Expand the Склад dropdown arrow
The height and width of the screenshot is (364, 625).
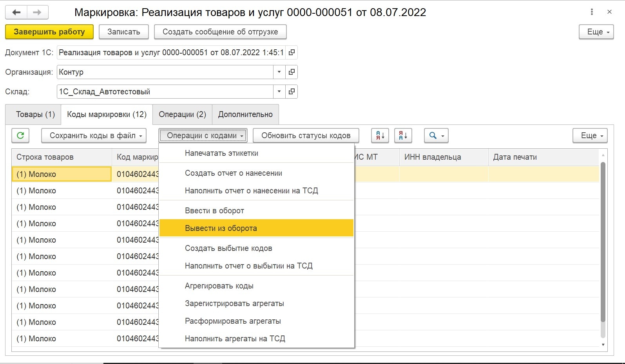(279, 92)
